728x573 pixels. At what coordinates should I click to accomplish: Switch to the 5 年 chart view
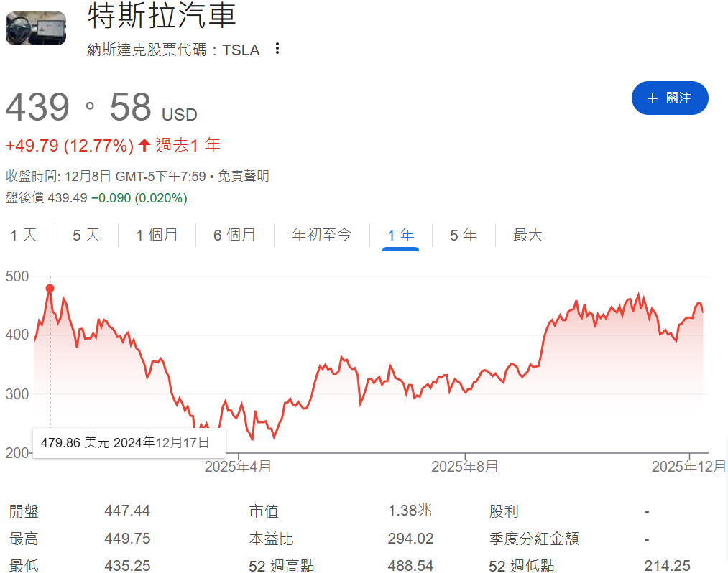click(x=464, y=235)
